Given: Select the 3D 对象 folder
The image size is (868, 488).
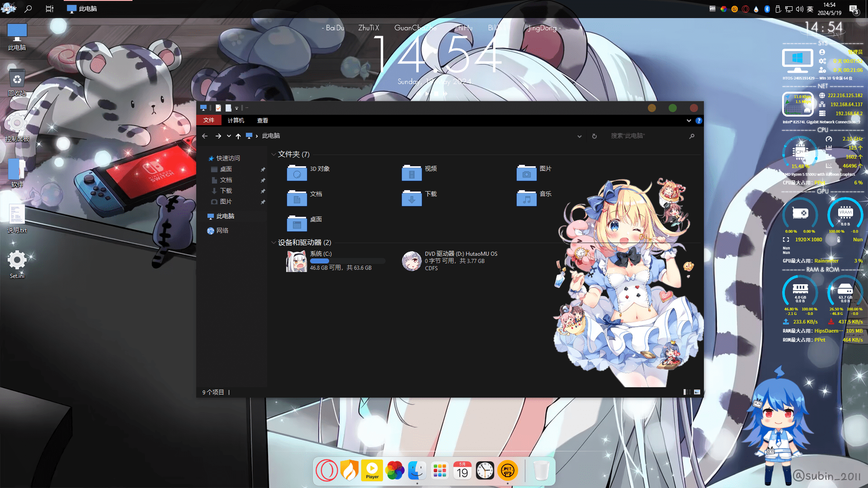Looking at the screenshot, I should 309,172.
